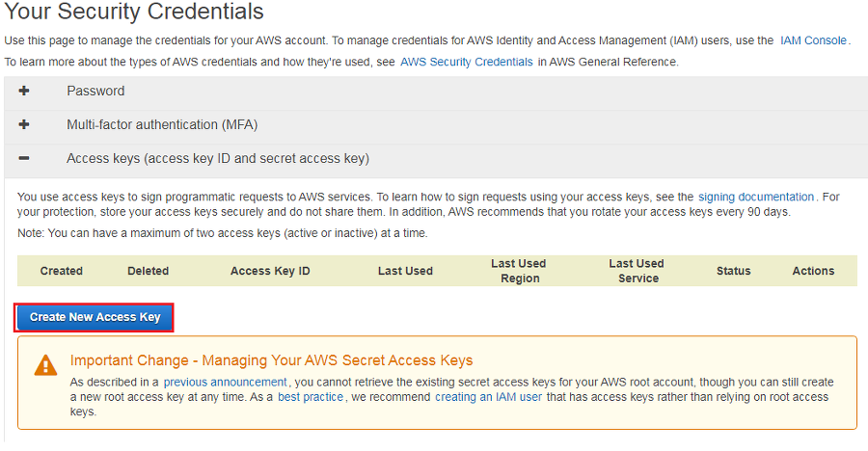The width and height of the screenshot is (868, 451).
Task: Follow the creating an IAM user link
Action: (488, 397)
